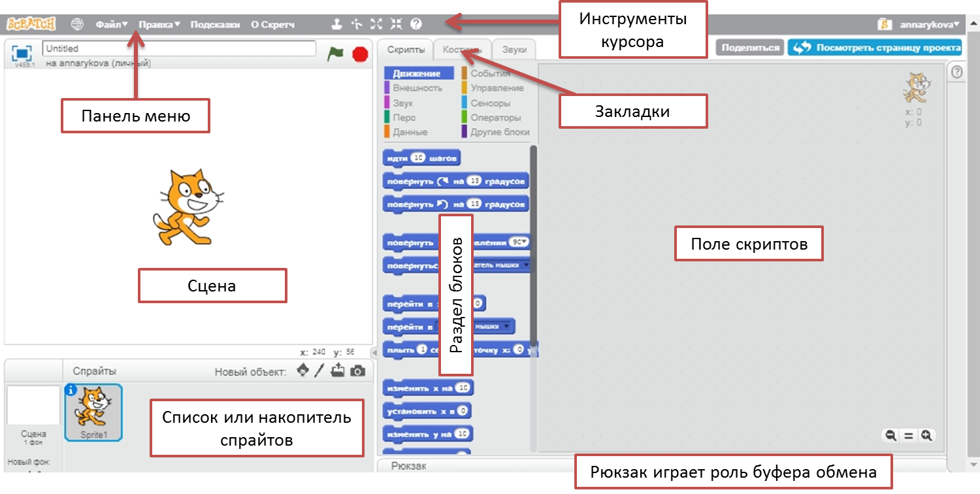The height and width of the screenshot is (494, 980).
Task: Click the degrees value in clockwise повернуть block
Action: coord(474,181)
